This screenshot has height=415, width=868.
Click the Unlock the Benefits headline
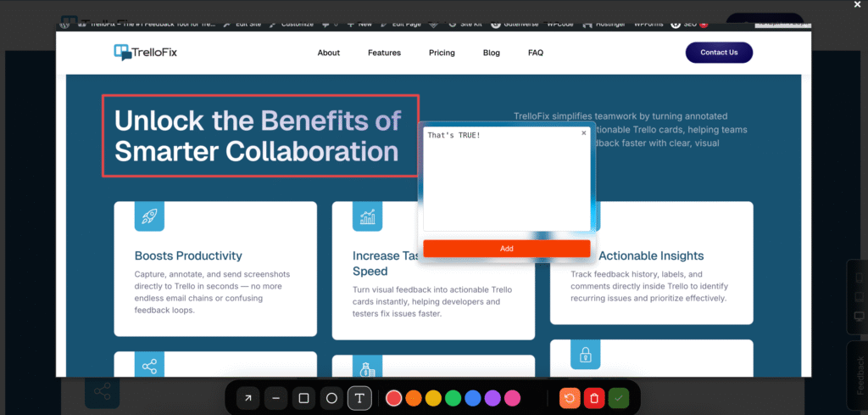(x=258, y=136)
